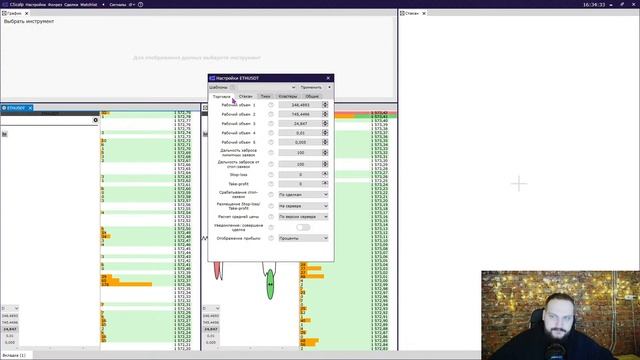The height and width of the screenshot is (360, 640).
Task: Open Срабатывание стоп-заявок dropdown
Action: point(303,195)
